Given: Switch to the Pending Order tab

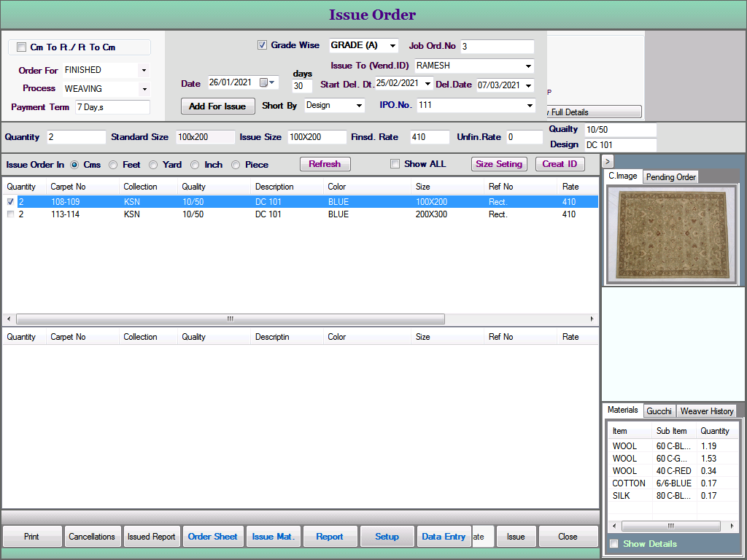Looking at the screenshot, I should (670, 177).
